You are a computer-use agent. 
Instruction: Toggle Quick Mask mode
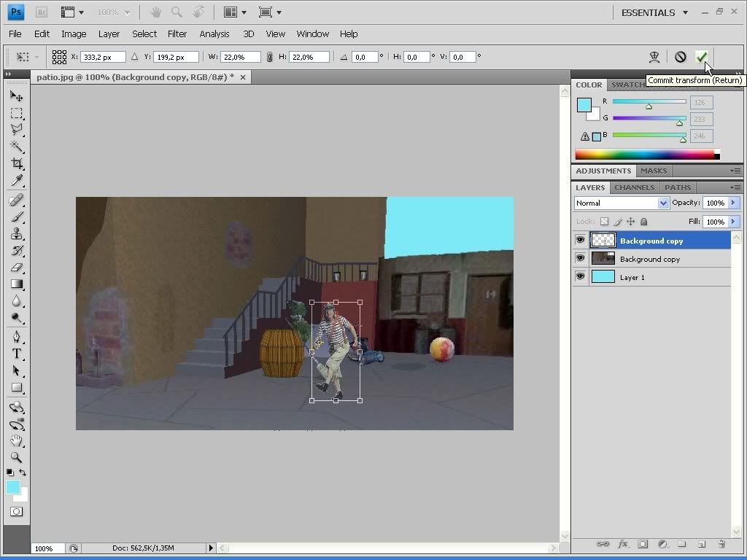tap(16, 511)
